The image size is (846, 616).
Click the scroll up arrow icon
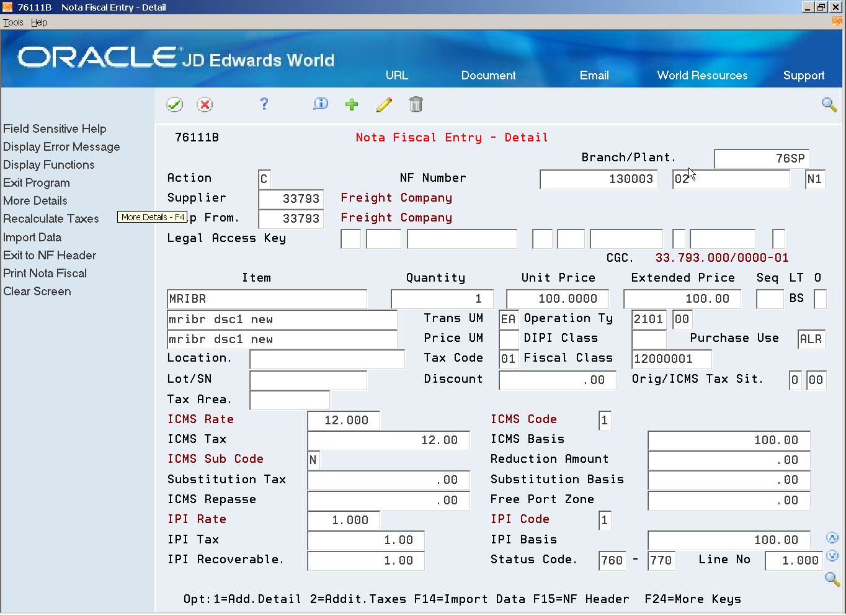(832, 538)
